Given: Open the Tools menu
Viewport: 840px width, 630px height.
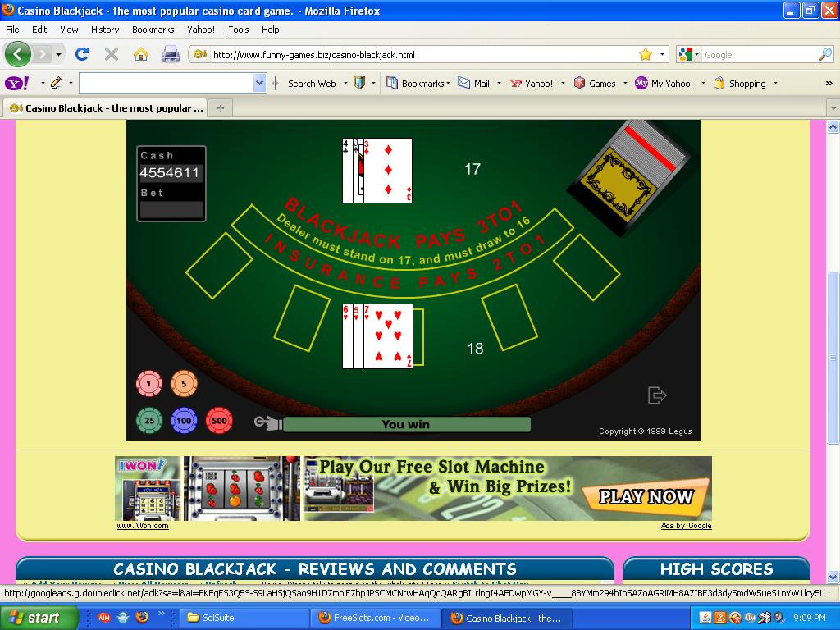Looking at the screenshot, I should [239, 30].
